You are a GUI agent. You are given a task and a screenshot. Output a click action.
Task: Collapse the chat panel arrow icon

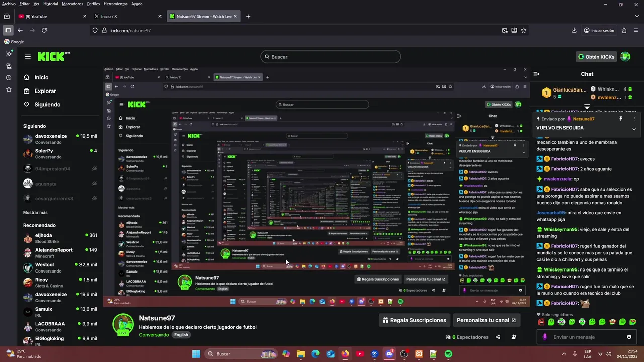tap(536, 74)
